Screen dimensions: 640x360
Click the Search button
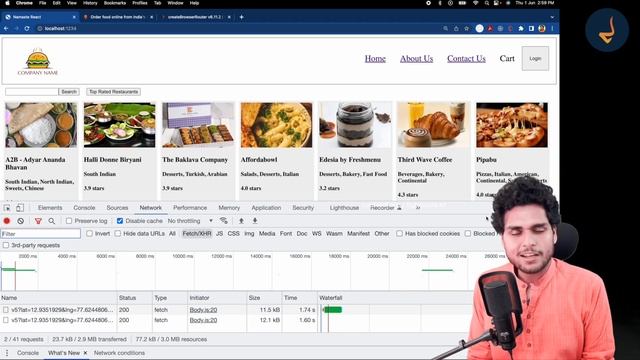click(x=69, y=92)
